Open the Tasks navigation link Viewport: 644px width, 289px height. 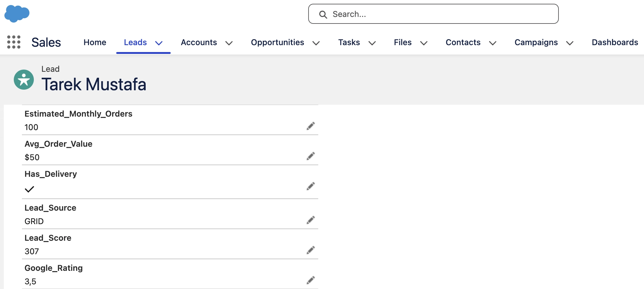[349, 42]
